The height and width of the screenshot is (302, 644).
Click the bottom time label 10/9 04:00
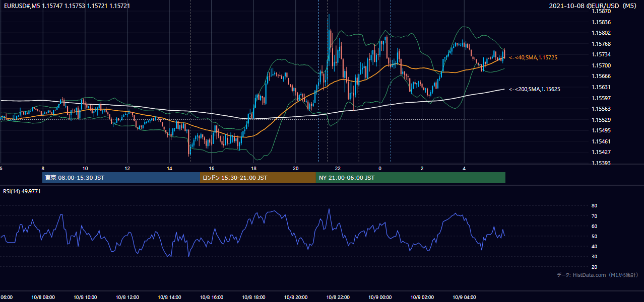click(x=464, y=297)
